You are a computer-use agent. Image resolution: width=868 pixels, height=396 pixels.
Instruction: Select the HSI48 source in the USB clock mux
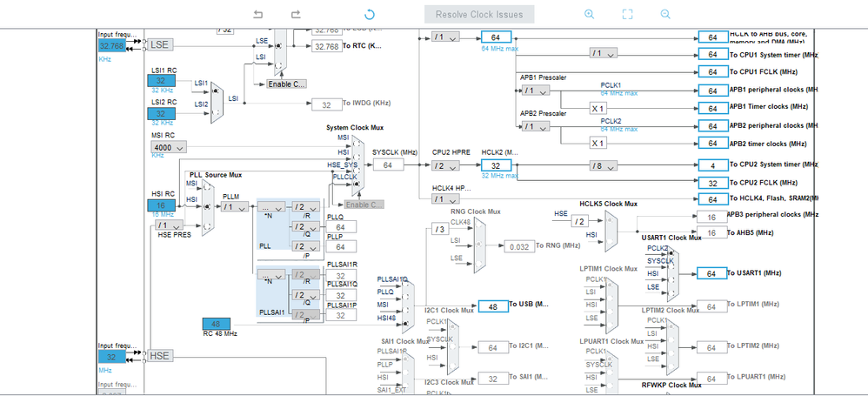406,323
